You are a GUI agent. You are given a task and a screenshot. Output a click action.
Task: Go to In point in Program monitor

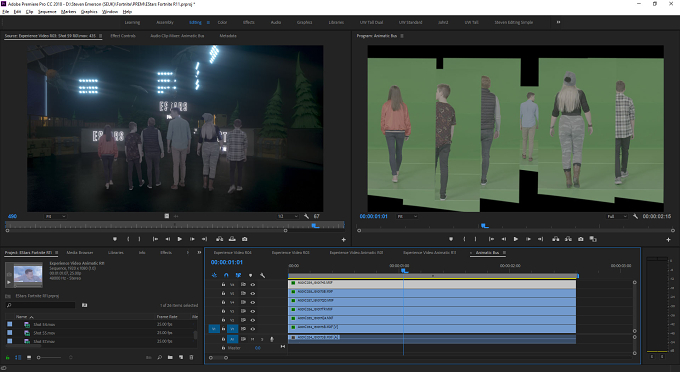(x=491, y=239)
